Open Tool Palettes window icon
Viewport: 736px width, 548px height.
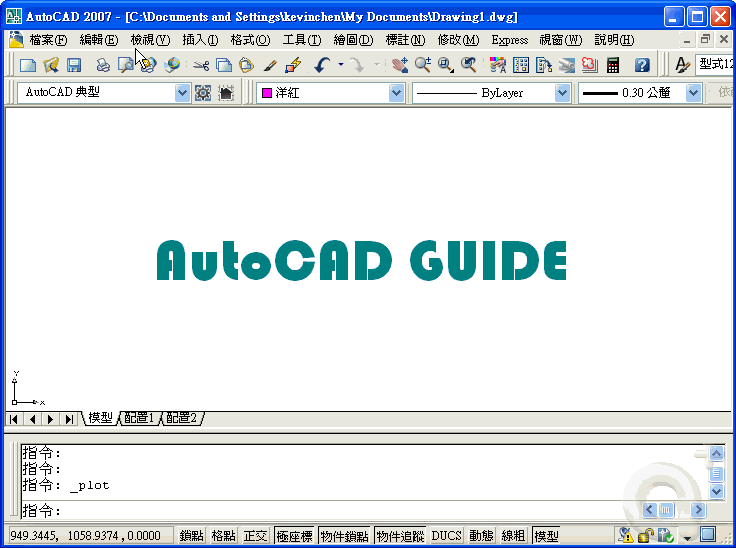[x=544, y=65]
